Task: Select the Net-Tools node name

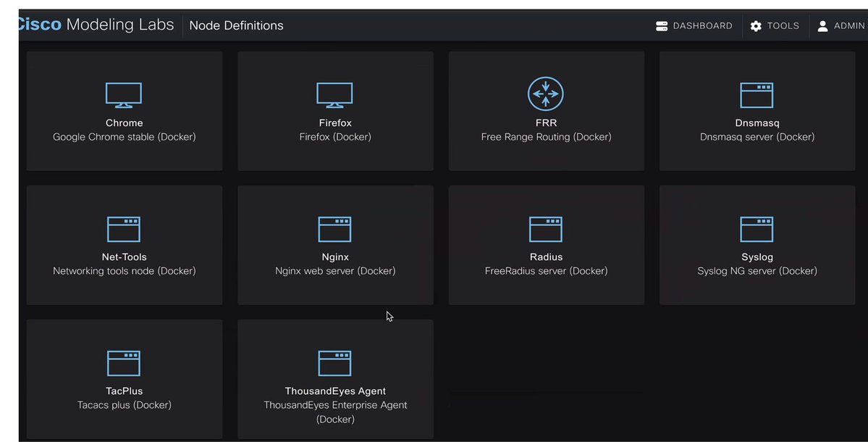Action: point(124,257)
